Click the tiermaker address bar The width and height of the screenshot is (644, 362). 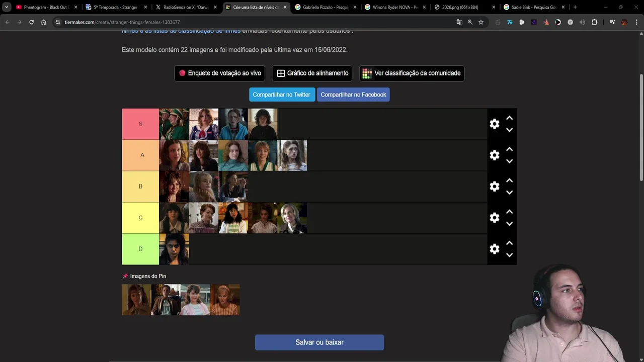257,22
